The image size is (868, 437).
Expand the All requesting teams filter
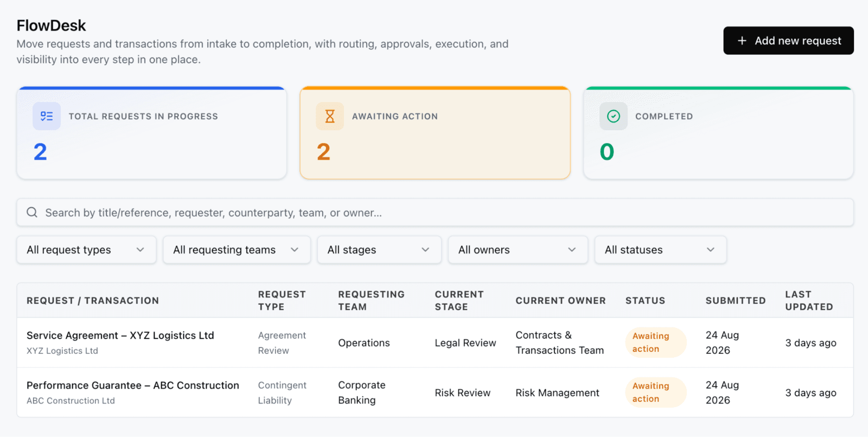coord(237,250)
